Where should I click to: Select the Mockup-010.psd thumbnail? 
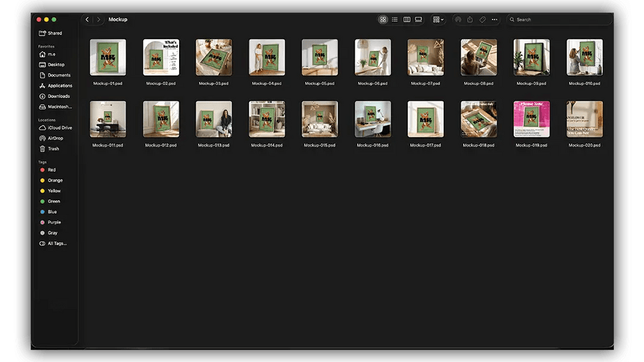coord(585,57)
